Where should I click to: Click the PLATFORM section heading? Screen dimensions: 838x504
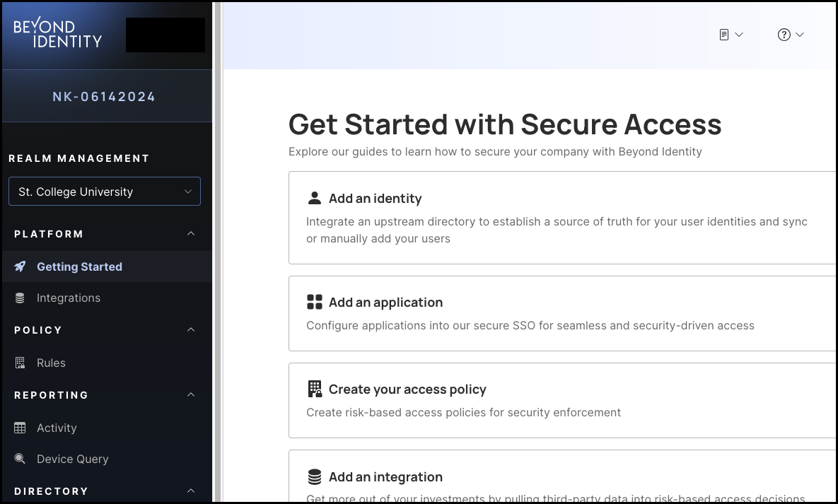[x=49, y=234]
